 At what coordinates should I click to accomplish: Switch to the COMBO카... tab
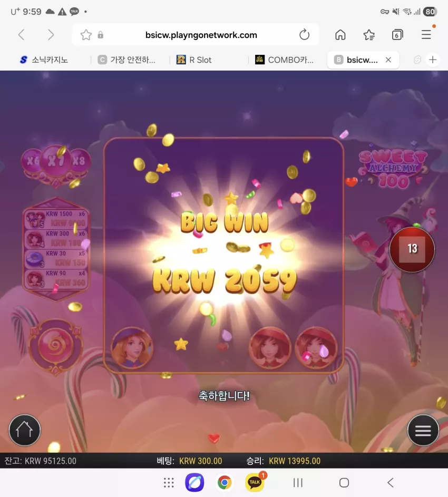285,60
